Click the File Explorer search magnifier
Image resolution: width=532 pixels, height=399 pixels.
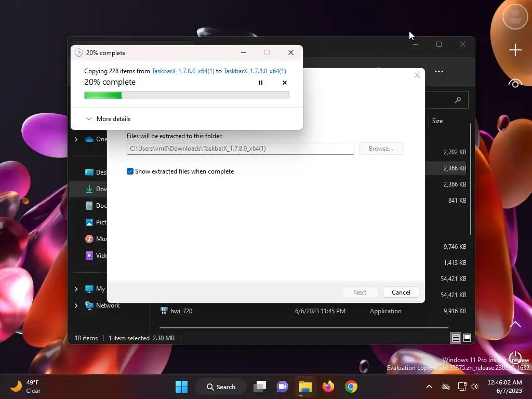(x=458, y=100)
